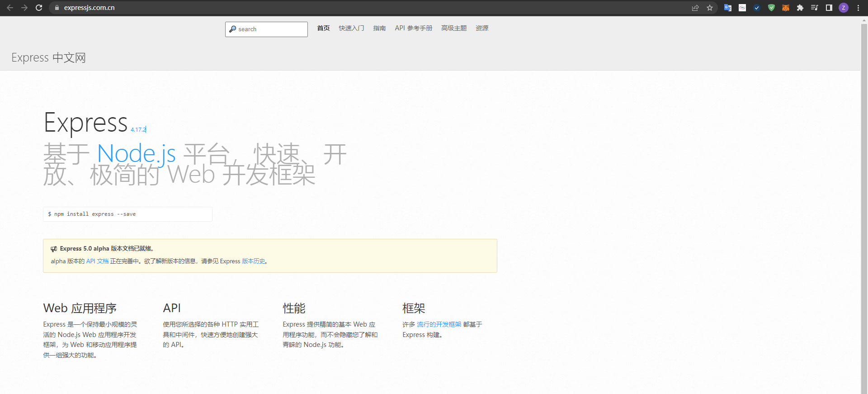The image size is (868, 394).
Task: Click the Web 应用程序 heading
Action: pyautogui.click(x=80, y=308)
